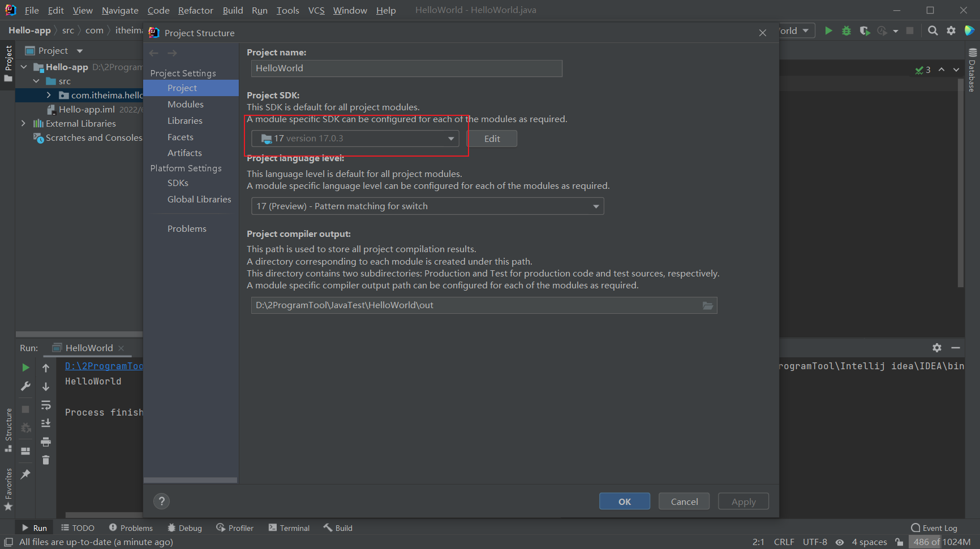Open Project language level dropdown

click(x=427, y=206)
